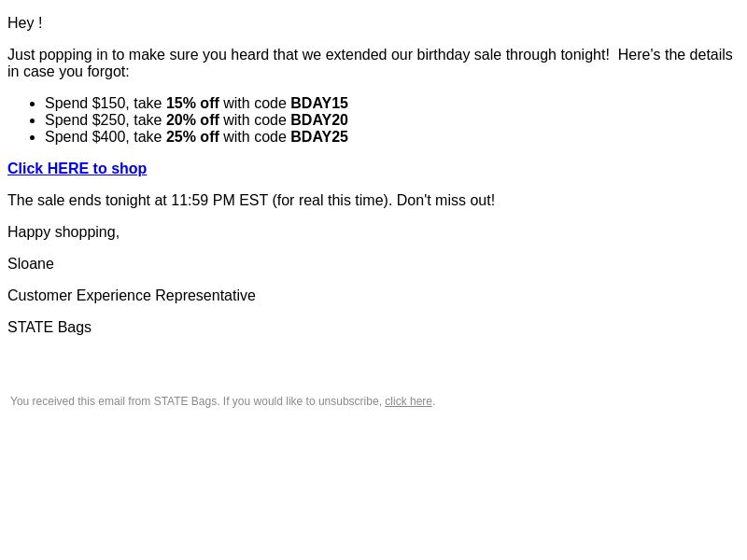Click the 'Customer Experience Representative' title
The image size is (747, 560).
[132, 296]
